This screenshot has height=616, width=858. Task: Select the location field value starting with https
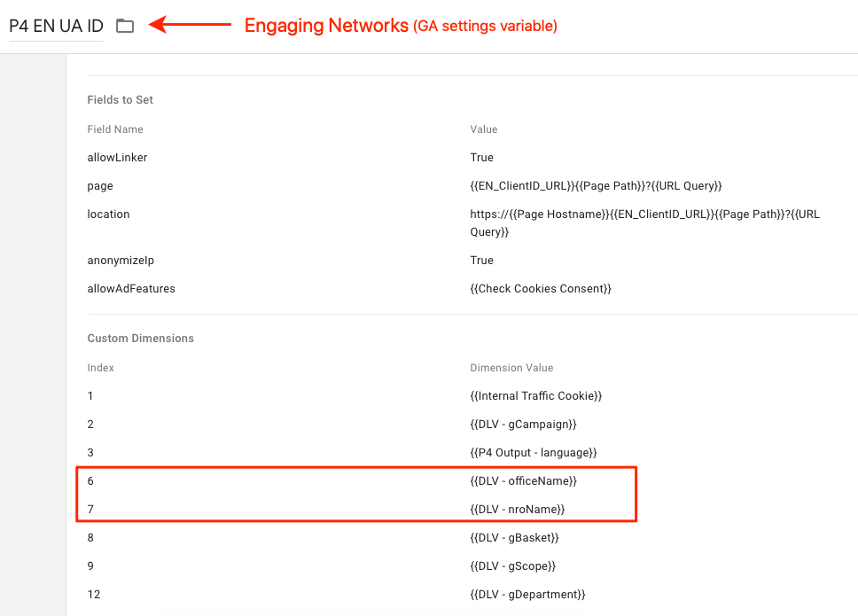click(644, 222)
